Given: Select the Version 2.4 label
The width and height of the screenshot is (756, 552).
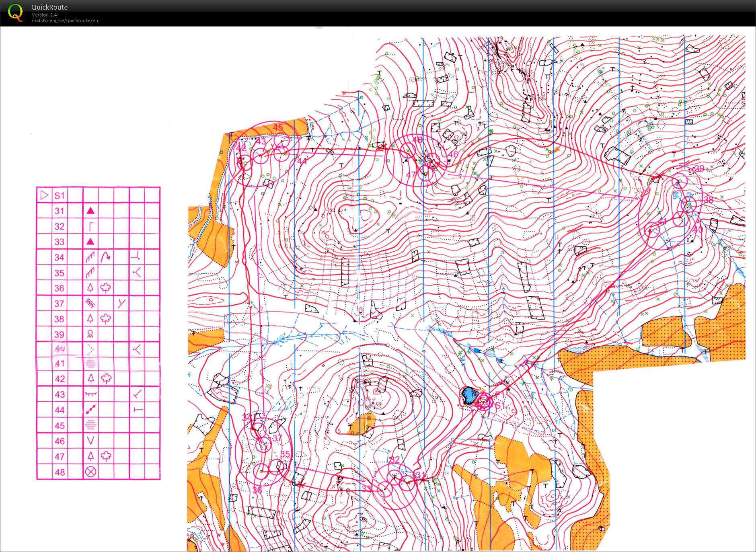Looking at the screenshot, I should tap(44, 15).
